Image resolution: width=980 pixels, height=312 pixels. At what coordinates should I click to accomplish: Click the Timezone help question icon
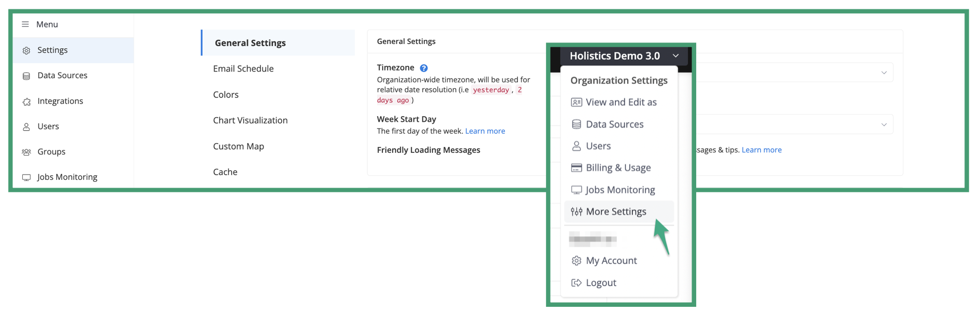(424, 68)
